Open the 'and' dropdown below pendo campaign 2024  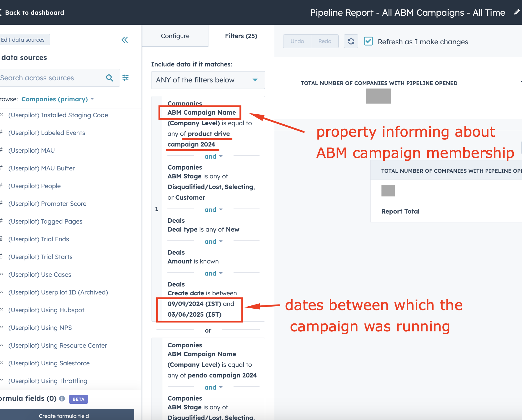point(213,388)
